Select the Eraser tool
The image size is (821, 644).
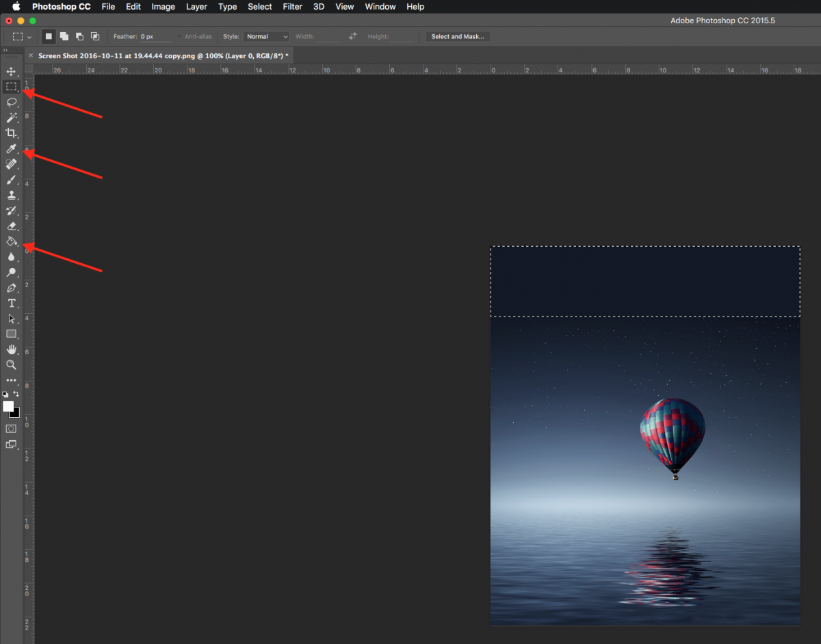click(11, 226)
